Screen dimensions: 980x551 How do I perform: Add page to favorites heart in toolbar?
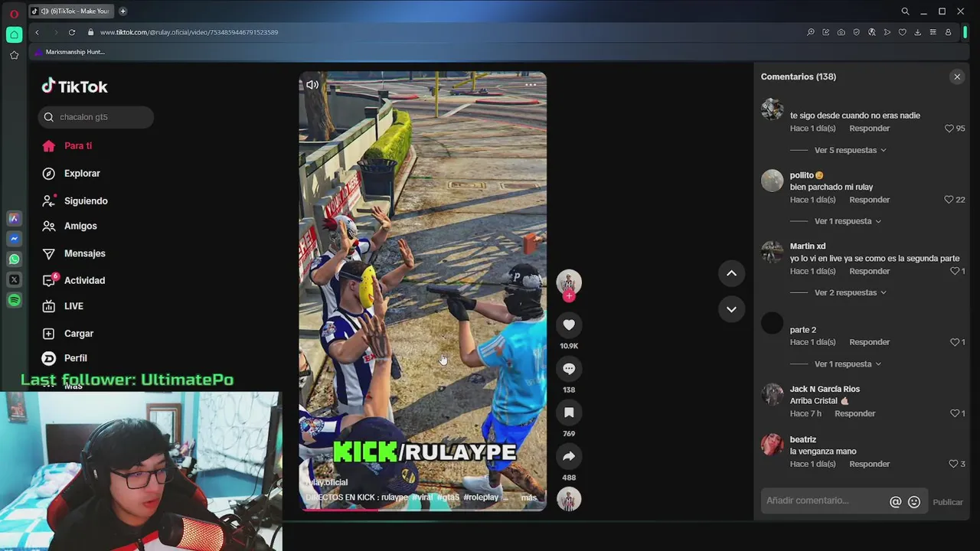[902, 32]
